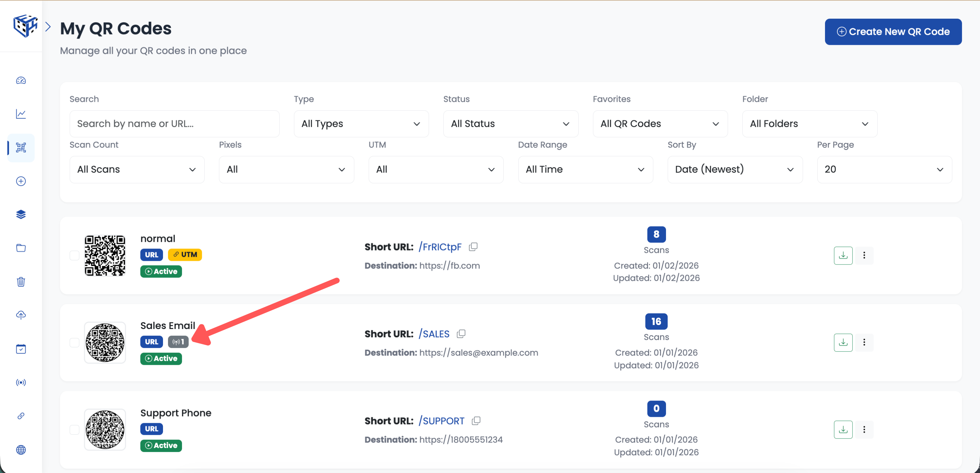980x473 pixels.
Task: Tick the Sales Email row checkbox
Action: (x=74, y=342)
